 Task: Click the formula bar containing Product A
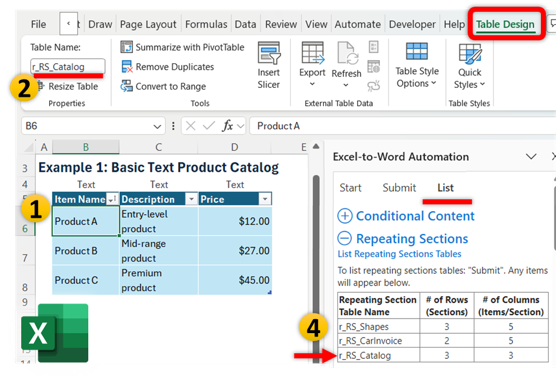click(402, 126)
